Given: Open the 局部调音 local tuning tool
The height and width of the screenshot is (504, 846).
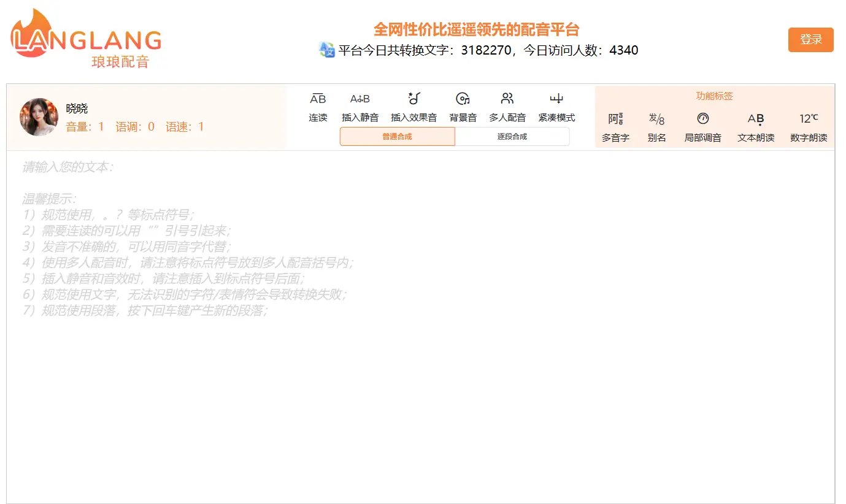Looking at the screenshot, I should click(702, 119).
